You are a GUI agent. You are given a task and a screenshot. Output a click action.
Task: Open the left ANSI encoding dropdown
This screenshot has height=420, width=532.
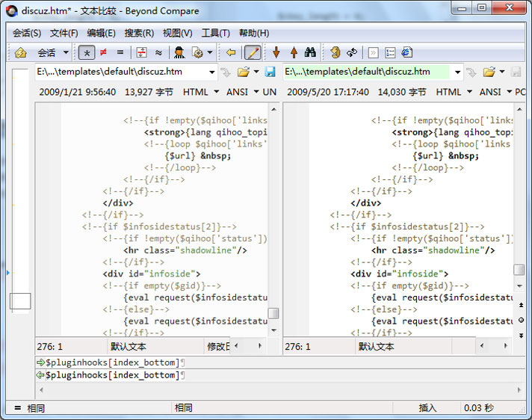click(x=243, y=92)
